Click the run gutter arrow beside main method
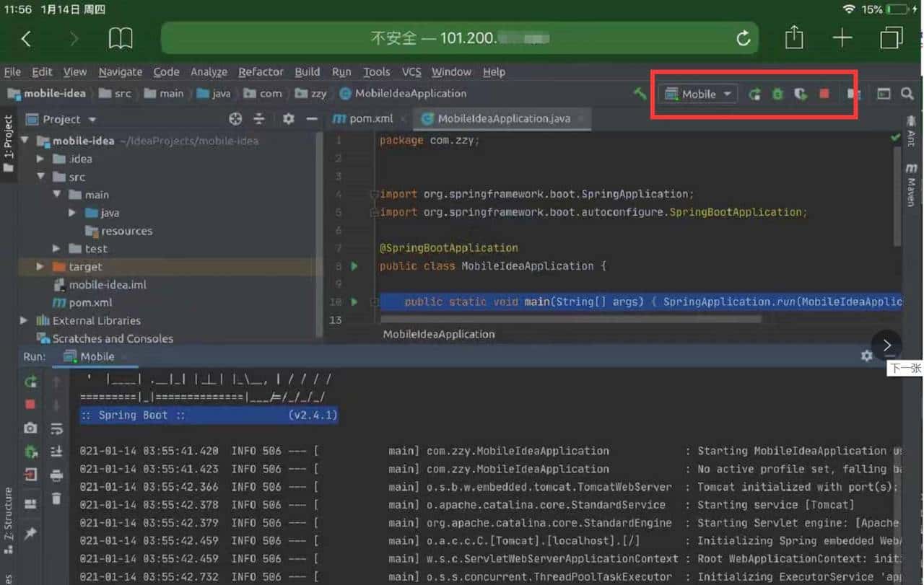The width and height of the screenshot is (924, 585). [354, 302]
